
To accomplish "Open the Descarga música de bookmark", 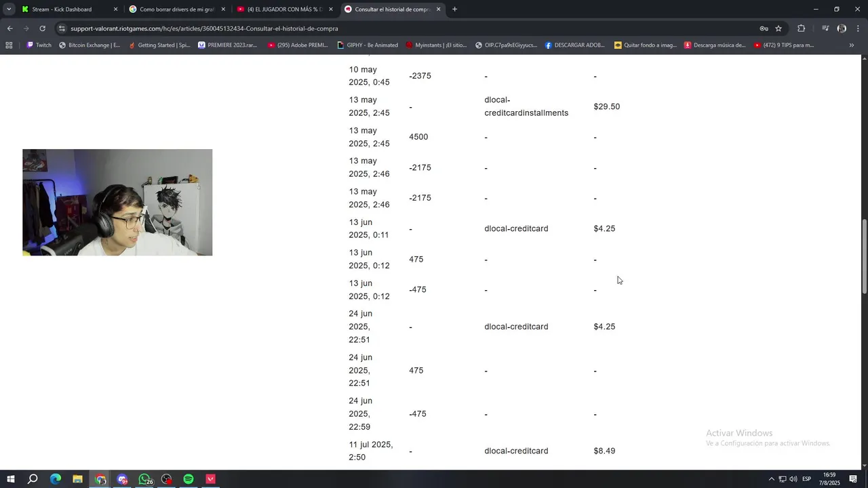I will pyautogui.click(x=715, y=45).
